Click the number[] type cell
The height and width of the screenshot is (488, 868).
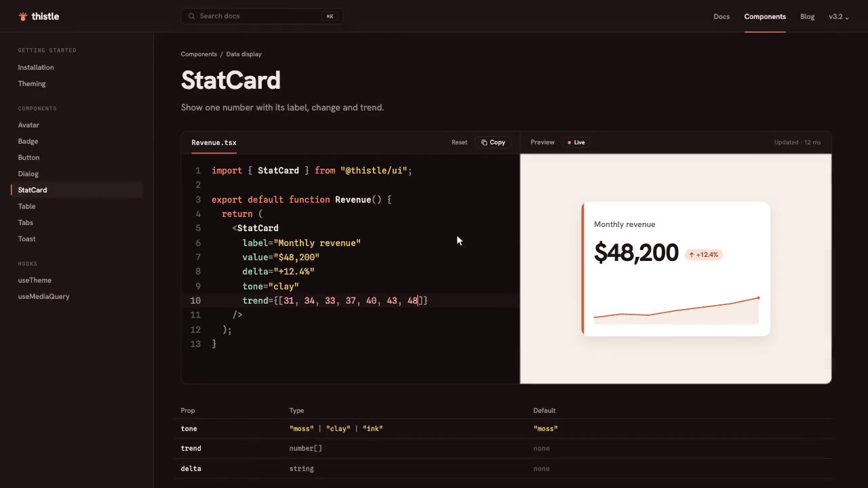tap(305, 449)
